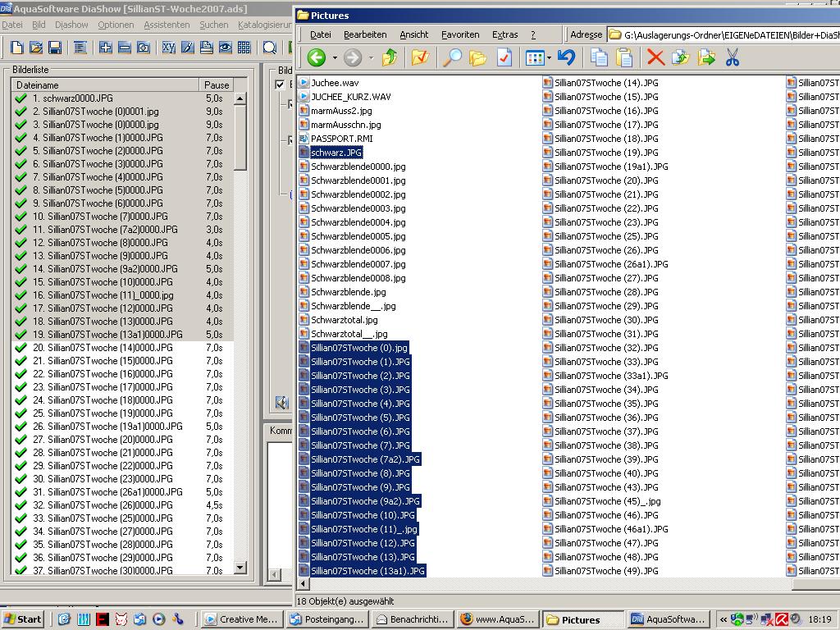
Task: Expand the views dropdown in Explorer toolbar
Action: pyautogui.click(x=550, y=57)
